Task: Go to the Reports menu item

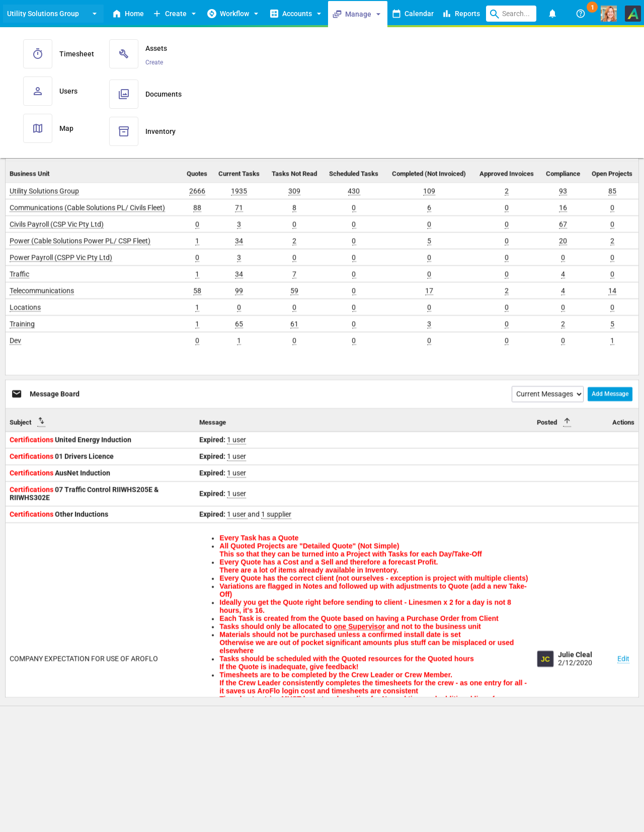Action: (x=461, y=14)
